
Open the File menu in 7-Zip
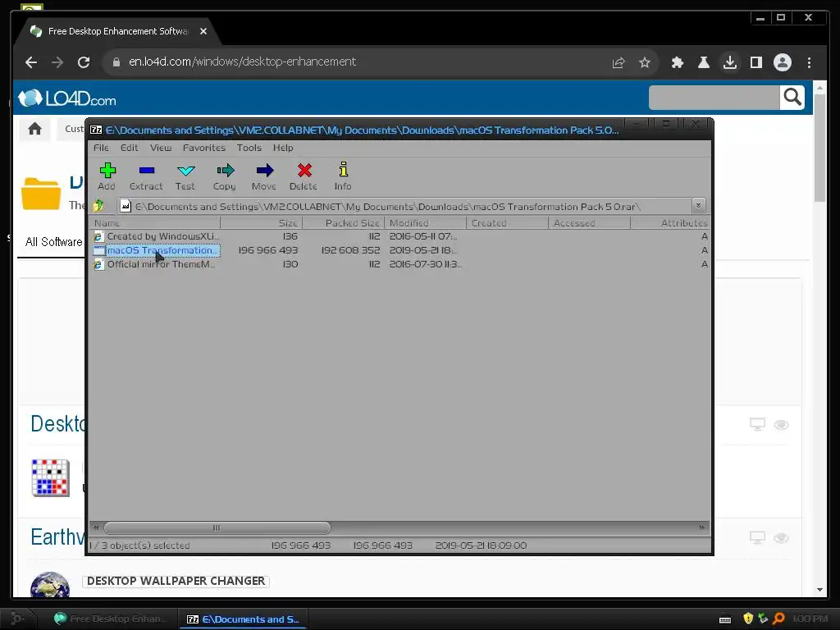(x=101, y=148)
